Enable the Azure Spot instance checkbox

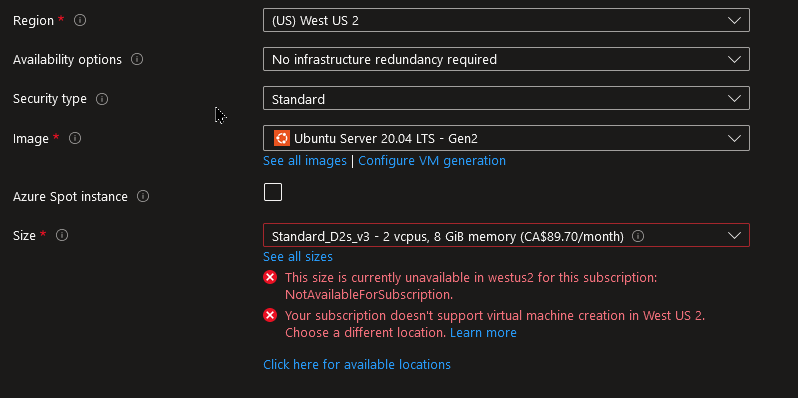click(273, 192)
